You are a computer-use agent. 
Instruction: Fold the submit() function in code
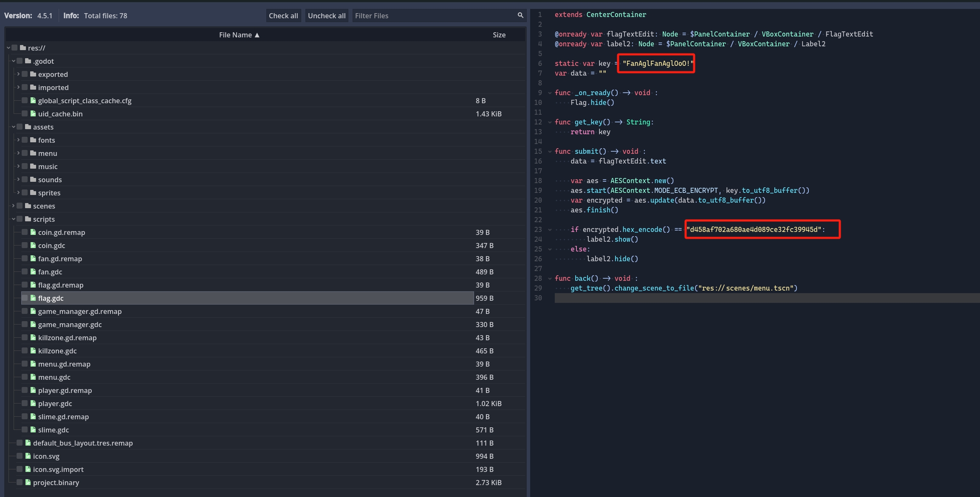pyautogui.click(x=550, y=151)
